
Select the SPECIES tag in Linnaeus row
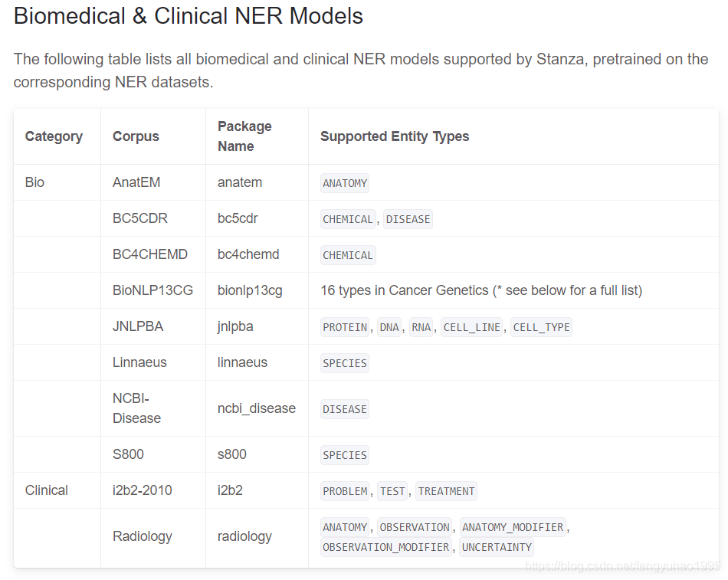[x=345, y=363]
